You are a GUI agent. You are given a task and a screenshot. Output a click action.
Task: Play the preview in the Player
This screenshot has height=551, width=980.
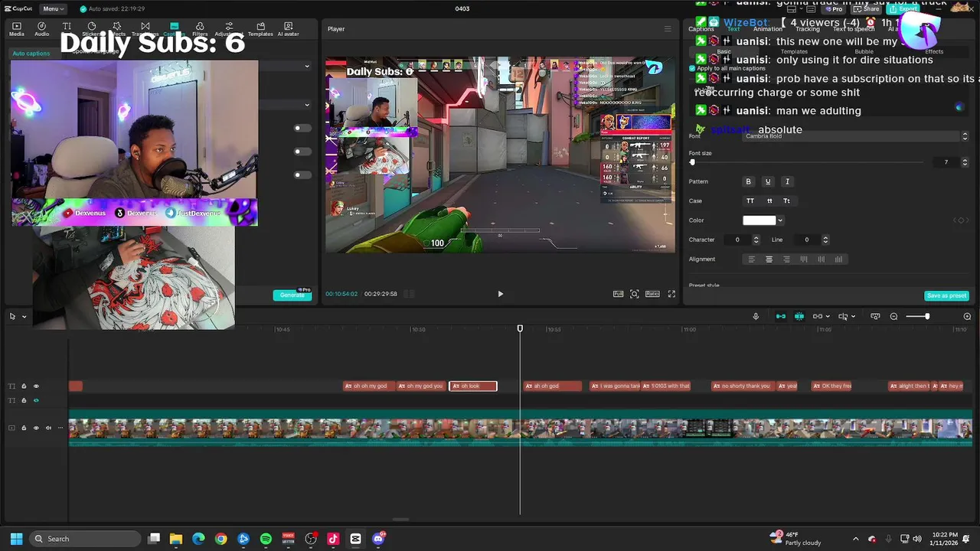[501, 294]
